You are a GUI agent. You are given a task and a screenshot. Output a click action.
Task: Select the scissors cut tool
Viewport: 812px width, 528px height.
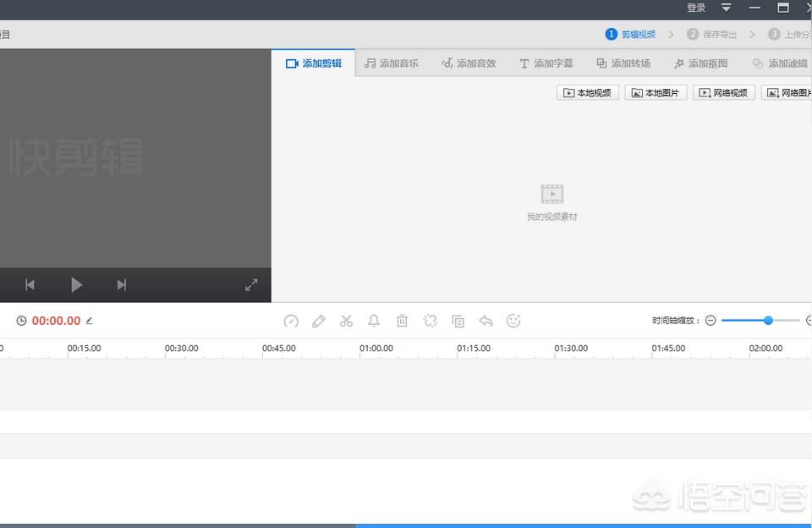pyautogui.click(x=347, y=322)
